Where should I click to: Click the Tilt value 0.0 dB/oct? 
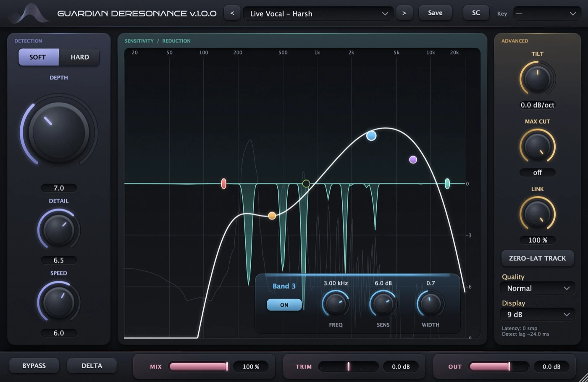[537, 105]
